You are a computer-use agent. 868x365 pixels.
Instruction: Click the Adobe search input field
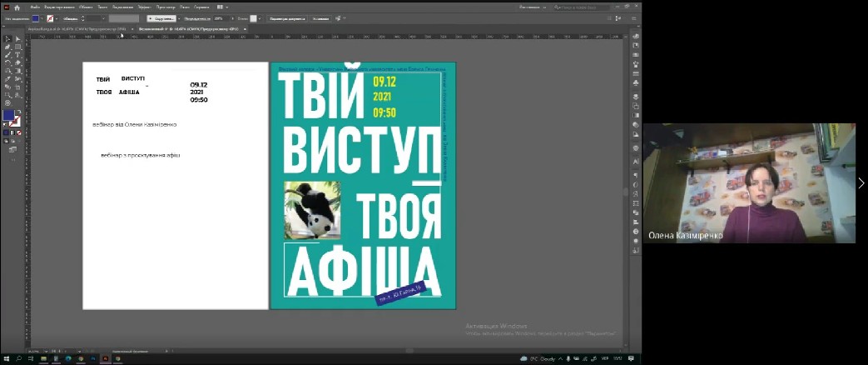[591, 7]
